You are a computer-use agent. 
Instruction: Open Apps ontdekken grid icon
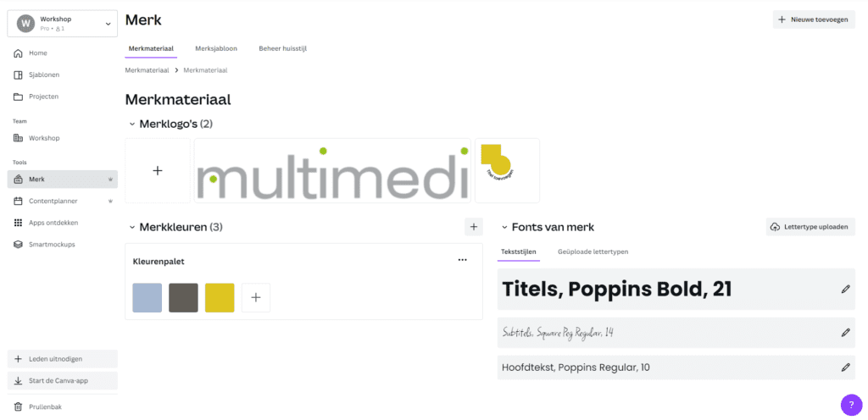[18, 223]
